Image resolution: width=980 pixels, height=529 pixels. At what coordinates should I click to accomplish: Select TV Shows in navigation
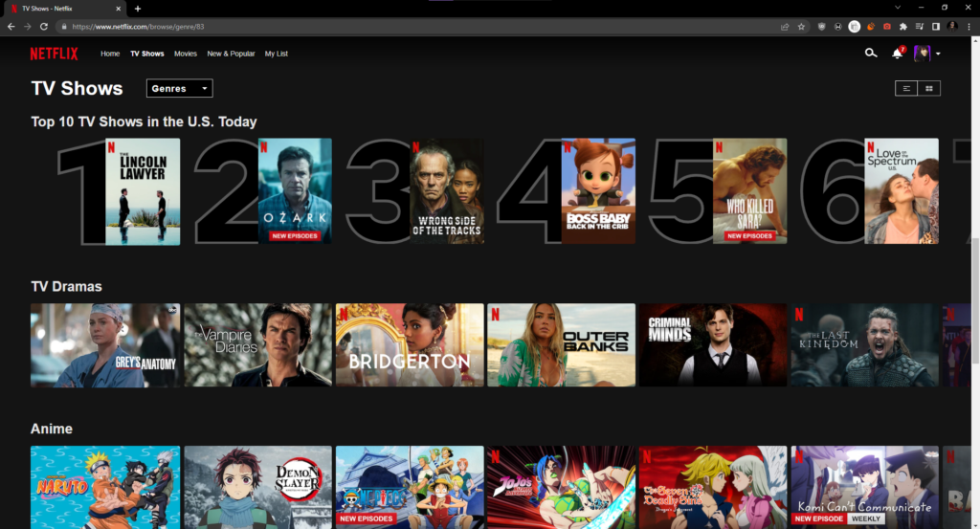pos(146,54)
